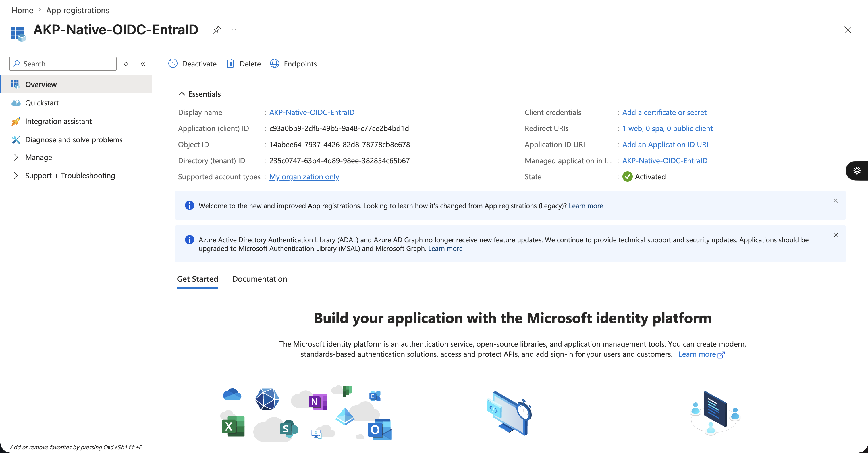Click the users and server illustration
This screenshot has width=868, height=453.
tap(715, 413)
